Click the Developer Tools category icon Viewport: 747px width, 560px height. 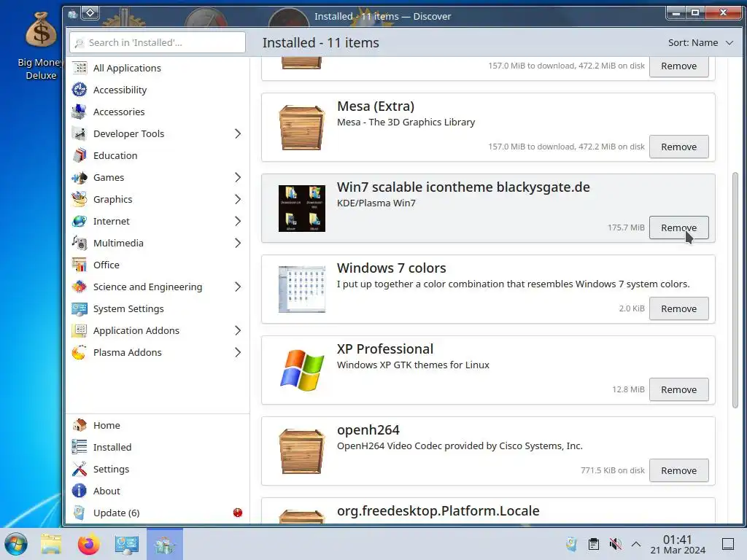point(80,134)
